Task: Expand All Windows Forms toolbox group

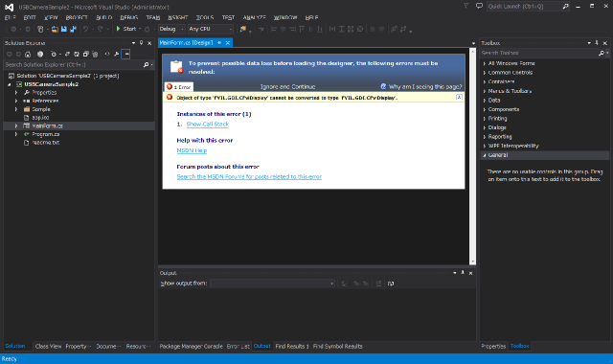Action: 485,63
